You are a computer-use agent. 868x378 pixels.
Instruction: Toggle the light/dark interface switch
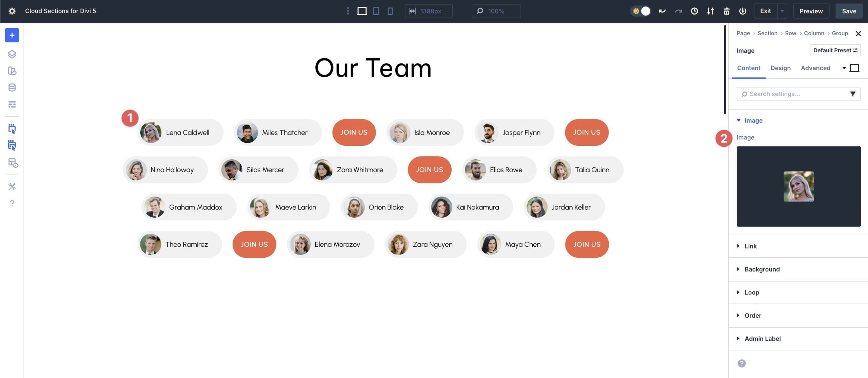click(641, 11)
